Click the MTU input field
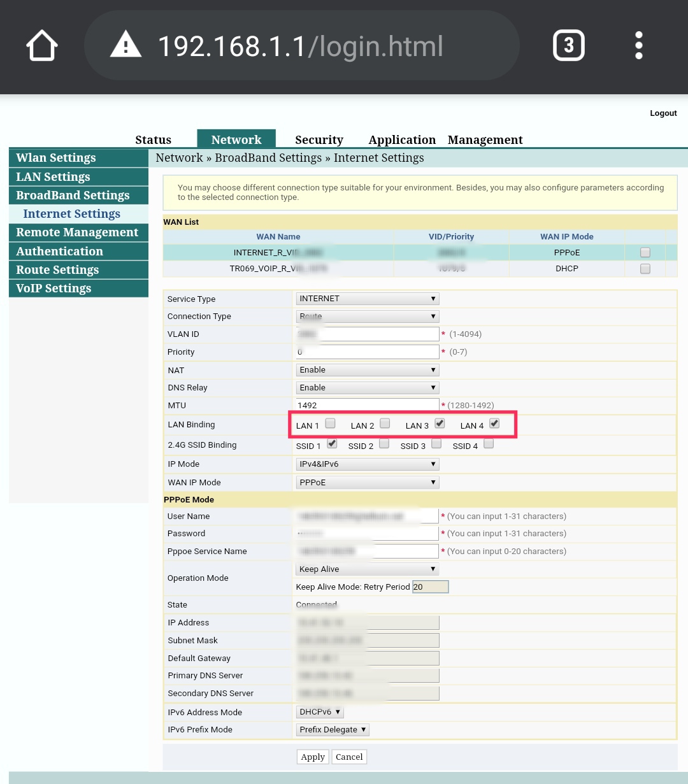Viewport: 688px width, 784px height. pos(367,404)
